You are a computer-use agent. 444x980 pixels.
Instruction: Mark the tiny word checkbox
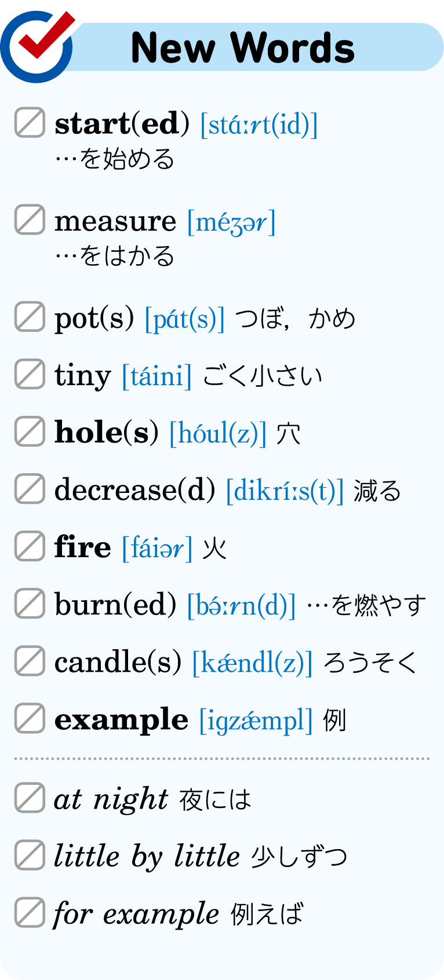pos(30,374)
